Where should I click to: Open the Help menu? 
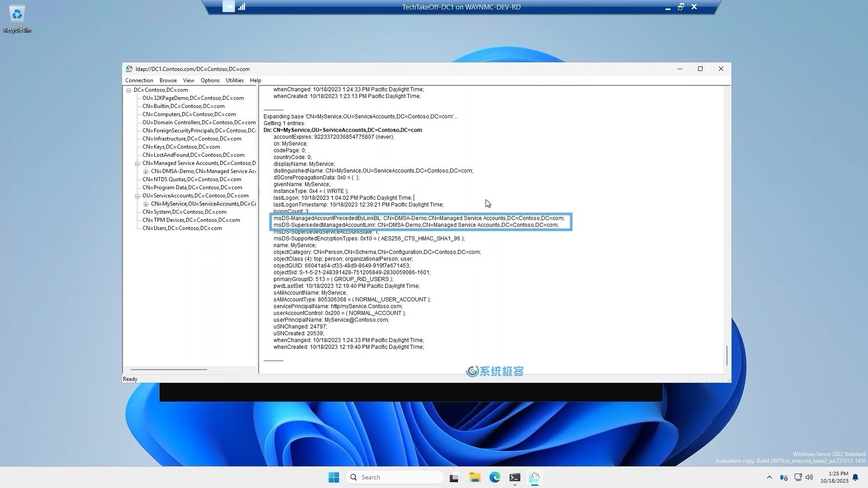(x=256, y=80)
